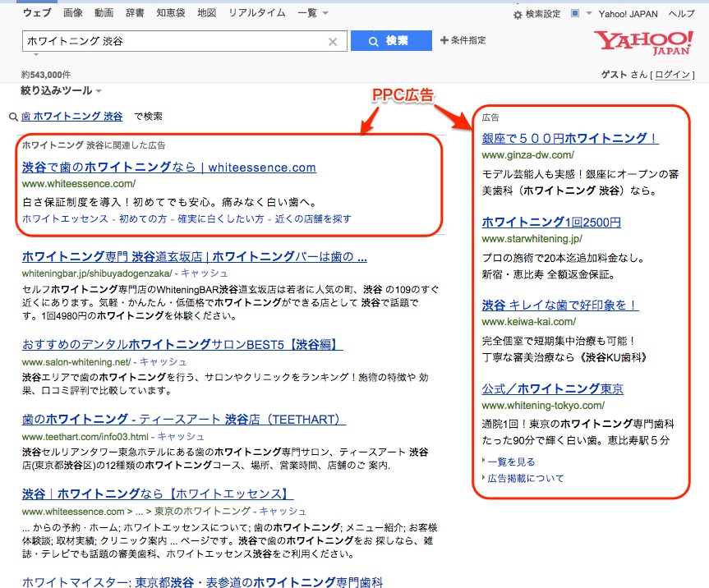Expand suggestion arrow under search box

coord(36,55)
